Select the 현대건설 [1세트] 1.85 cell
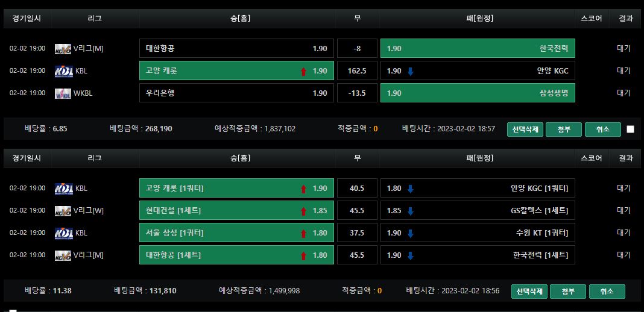Viewport: 644px width, 312px height. pyautogui.click(x=236, y=210)
